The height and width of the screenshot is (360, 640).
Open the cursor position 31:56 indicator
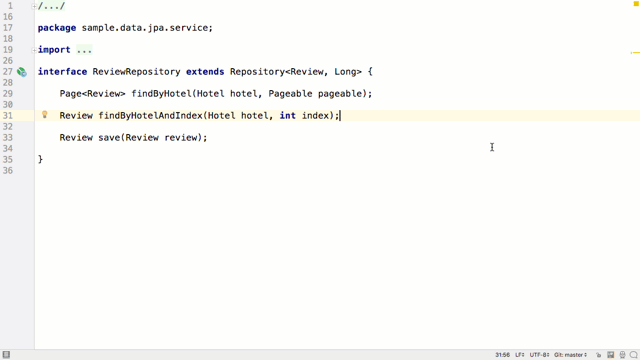click(502, 355)
